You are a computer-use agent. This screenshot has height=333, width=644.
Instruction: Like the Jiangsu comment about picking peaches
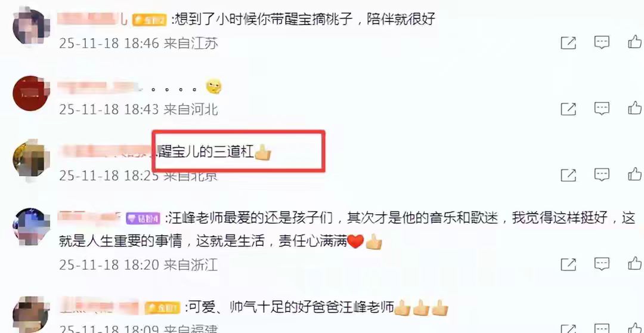[x=635, y=42]
